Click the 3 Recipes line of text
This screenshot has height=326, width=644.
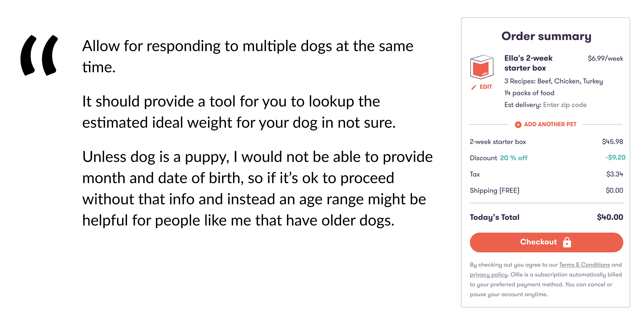click(x=553, y=81)
